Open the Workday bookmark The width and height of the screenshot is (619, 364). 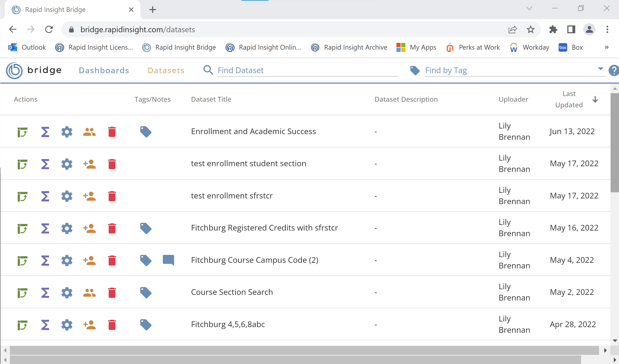click(x=535, y=47)
